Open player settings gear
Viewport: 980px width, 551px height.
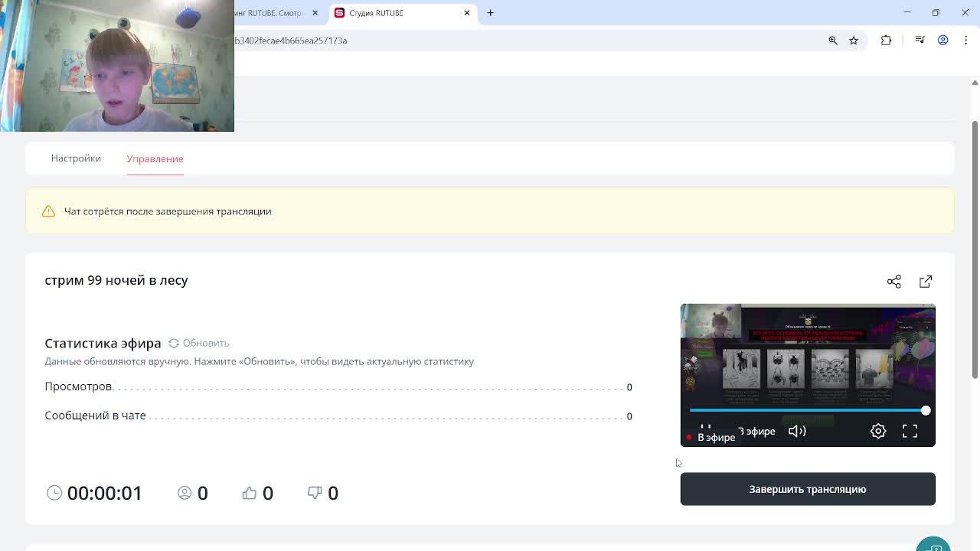(878, 431)
